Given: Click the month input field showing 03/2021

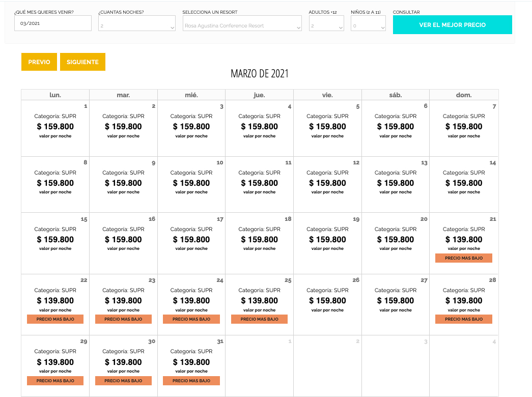Looking at the screenshot, I should point(53,23).
